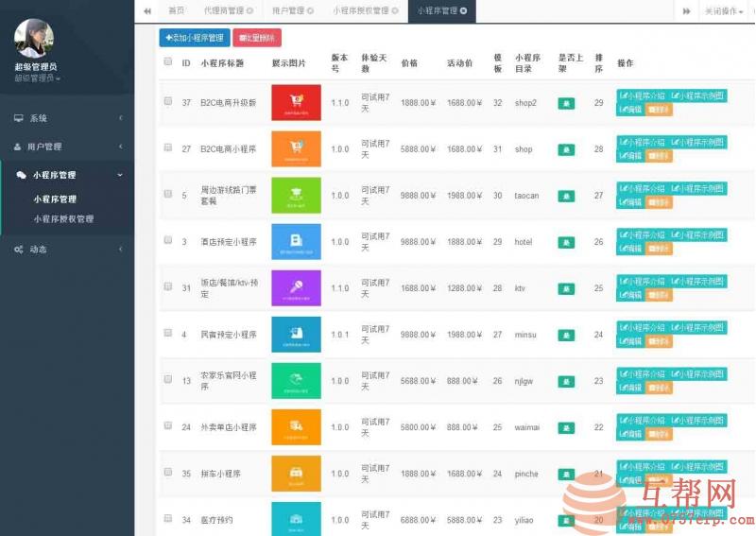Click the orange delete button for B2C电商小程序
The width and height of the screenshot is (756, 536).
(659, 156)
